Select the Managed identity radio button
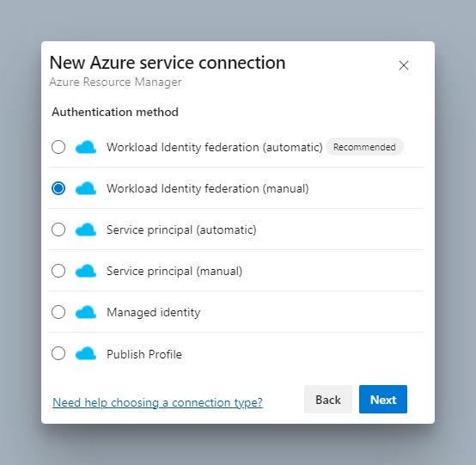 click(58, 312)
